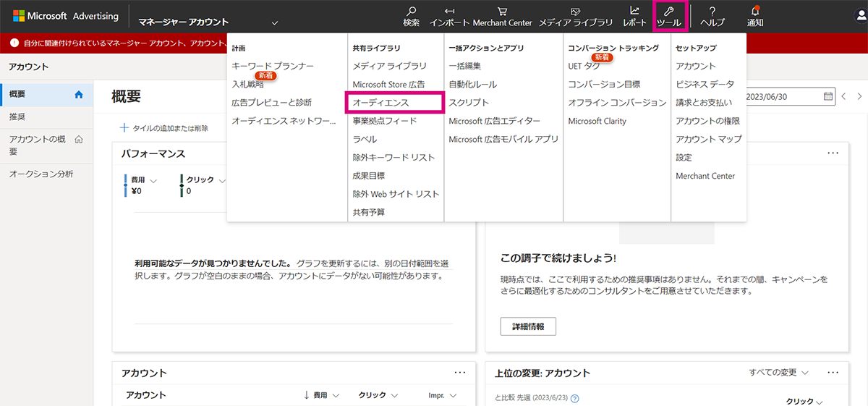This screenshot has width=868, height=406.
Task: Click the ツール wrench icon
Action: pos(669,11)
